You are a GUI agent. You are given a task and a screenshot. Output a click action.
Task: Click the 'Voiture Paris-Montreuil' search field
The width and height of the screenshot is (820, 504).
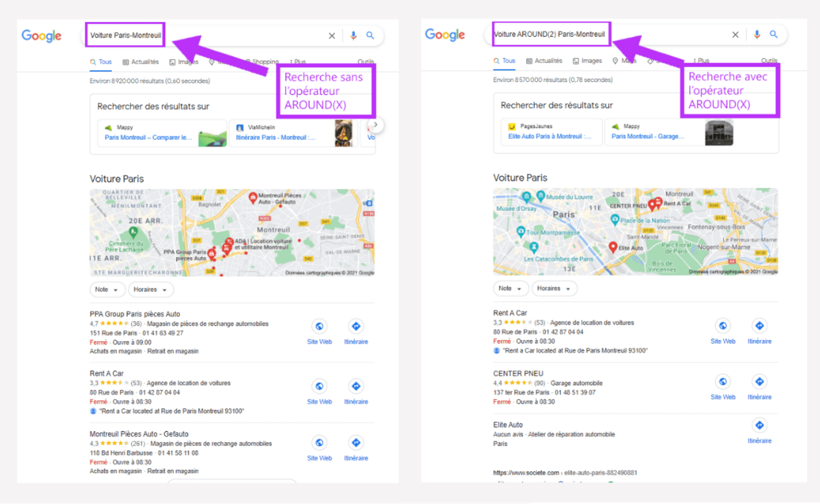click(x=232, y=35)
